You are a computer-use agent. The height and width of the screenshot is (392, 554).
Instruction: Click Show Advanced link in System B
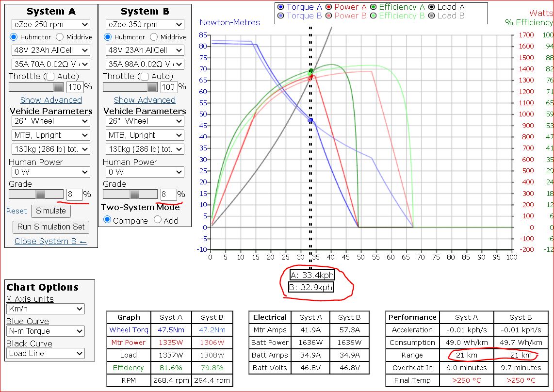[145, 100]
